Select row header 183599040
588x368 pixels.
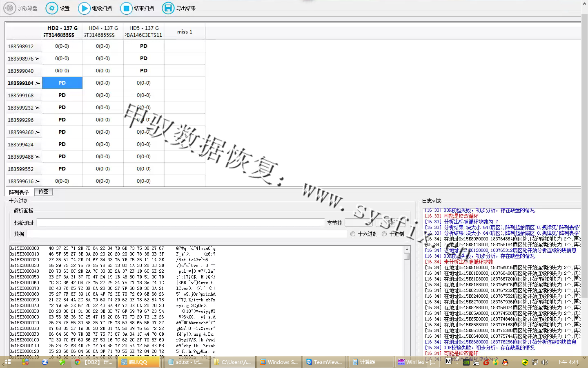[24, 71]
